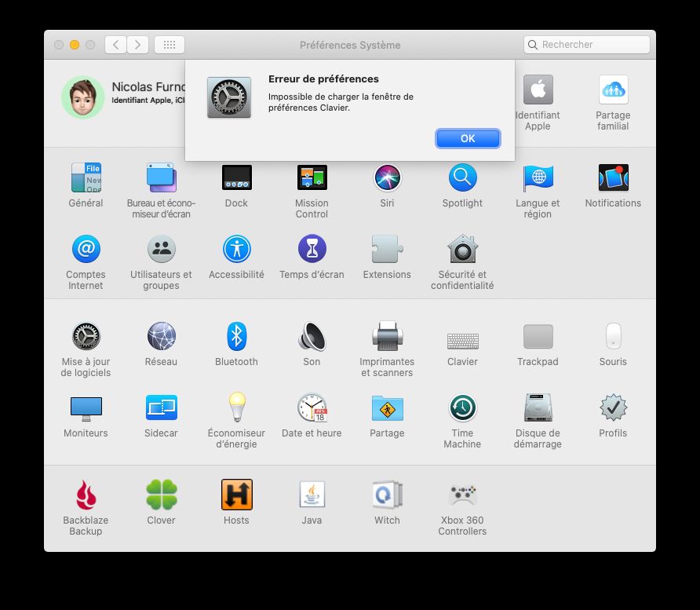Screen dimensions: 700x610
Task: Click OK in the preferences error dialog
Action: [468, 138]
